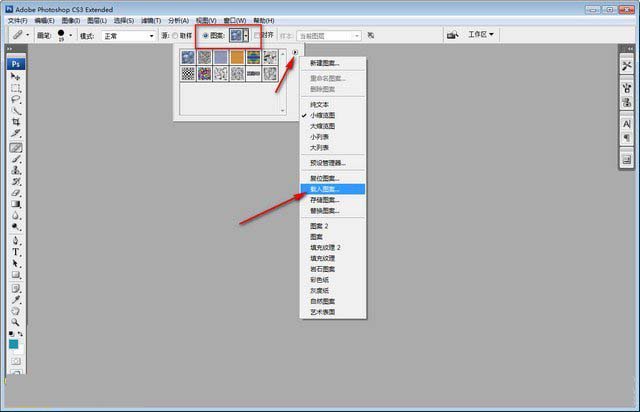
Task: Toggle the 对齐 (Aligned) checkbox
Action: [256, 36]
